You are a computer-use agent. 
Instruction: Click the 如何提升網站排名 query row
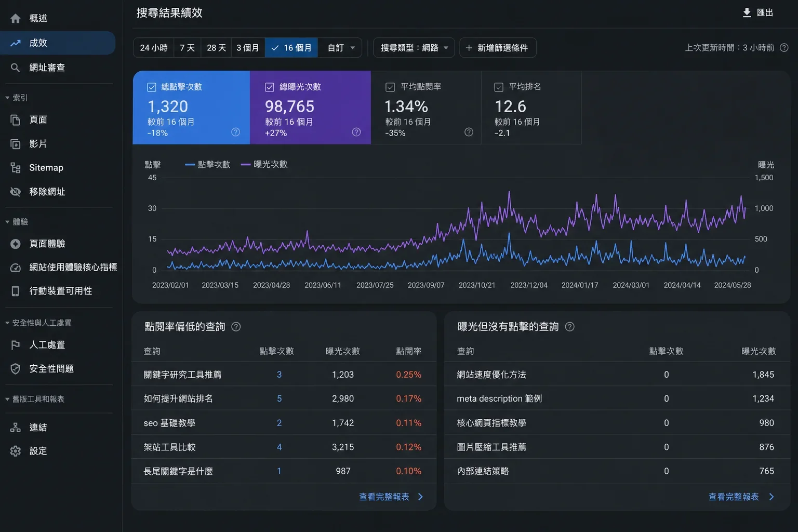(x=284, y=398)
